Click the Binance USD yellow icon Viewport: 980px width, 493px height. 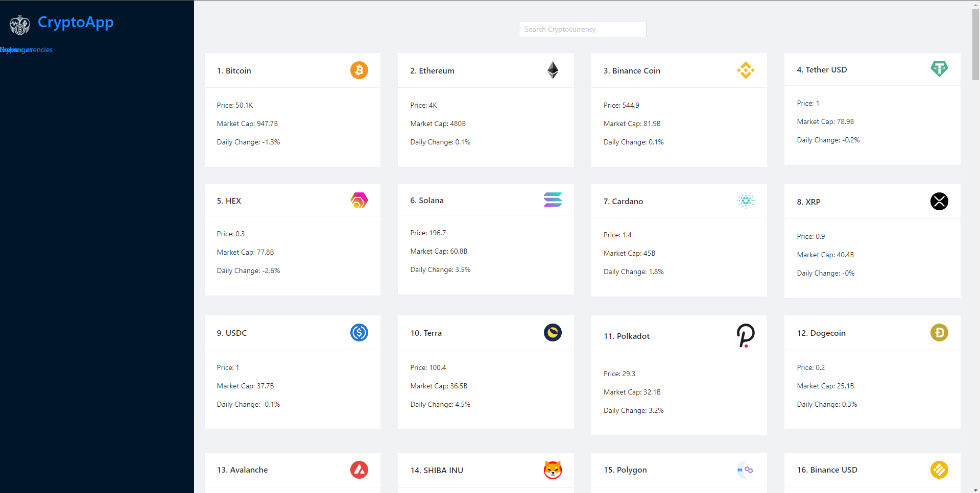939,470
